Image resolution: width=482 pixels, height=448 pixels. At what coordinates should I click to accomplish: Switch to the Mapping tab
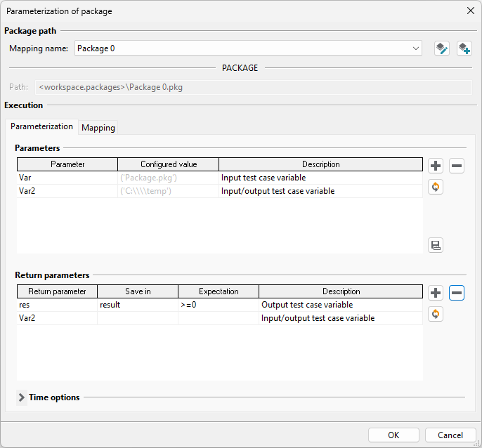click(98, 128)
